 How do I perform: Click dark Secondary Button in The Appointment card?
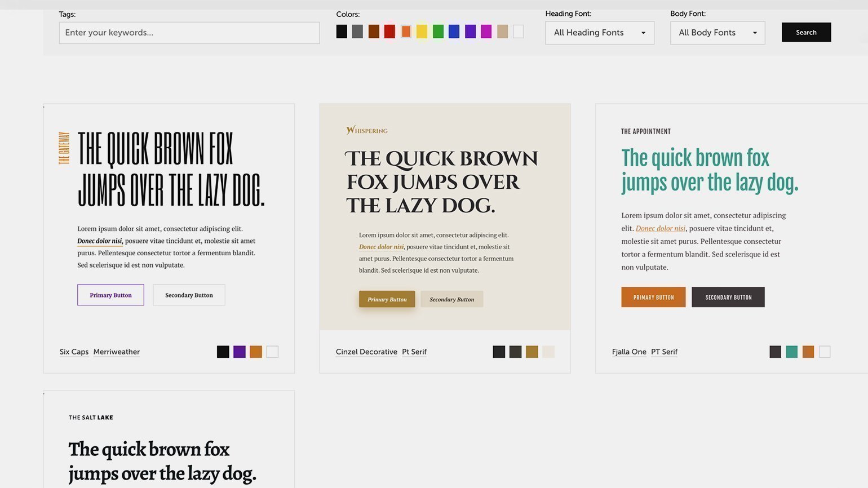click(728, 297)
